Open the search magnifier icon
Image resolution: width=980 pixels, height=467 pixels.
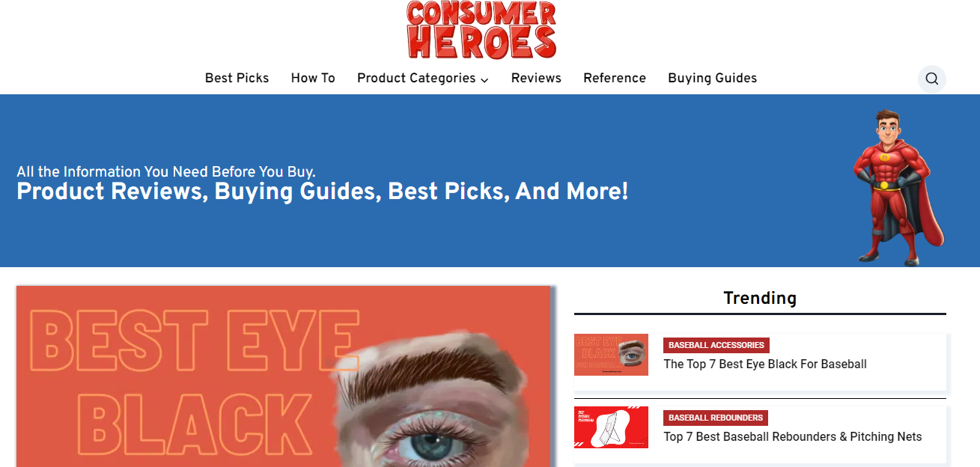tap(932, 79)
